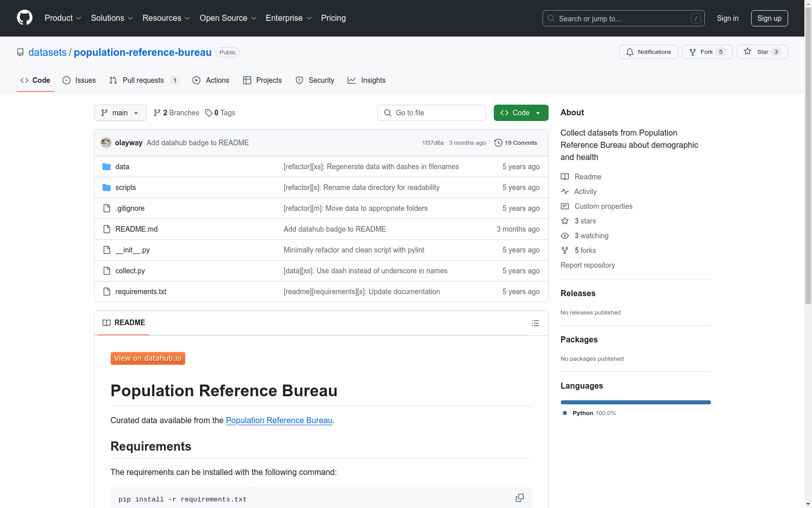Click the star icon beside 3 stars
Image resolution: width=812 pixels, height=508 pixels.
tap(565, 221)
